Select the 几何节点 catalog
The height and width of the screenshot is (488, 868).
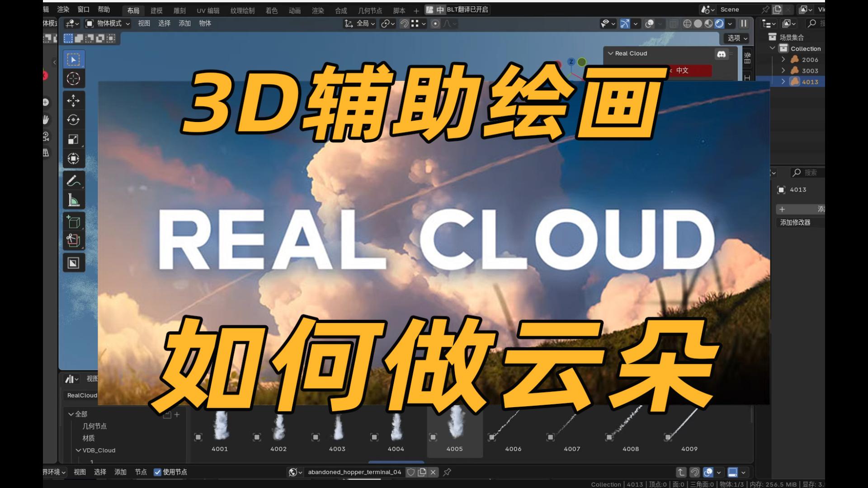[94, 426]
